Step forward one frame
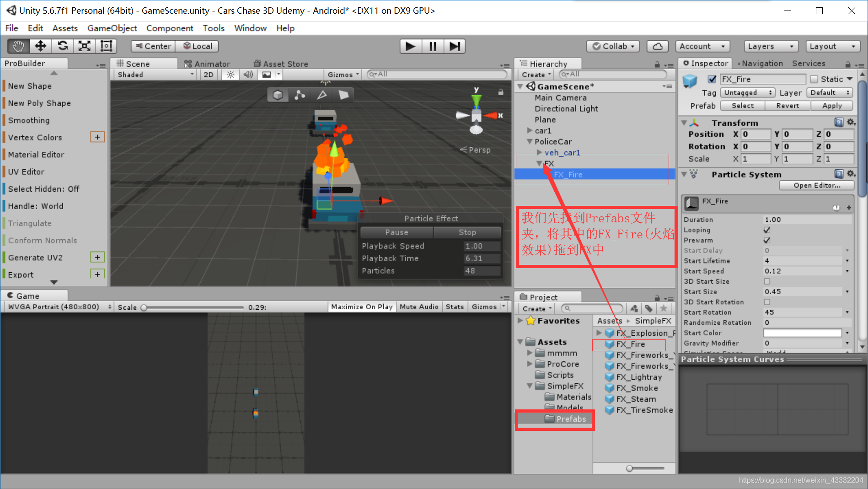The width and height of the screenshot is (868, 489). point(455,46)
